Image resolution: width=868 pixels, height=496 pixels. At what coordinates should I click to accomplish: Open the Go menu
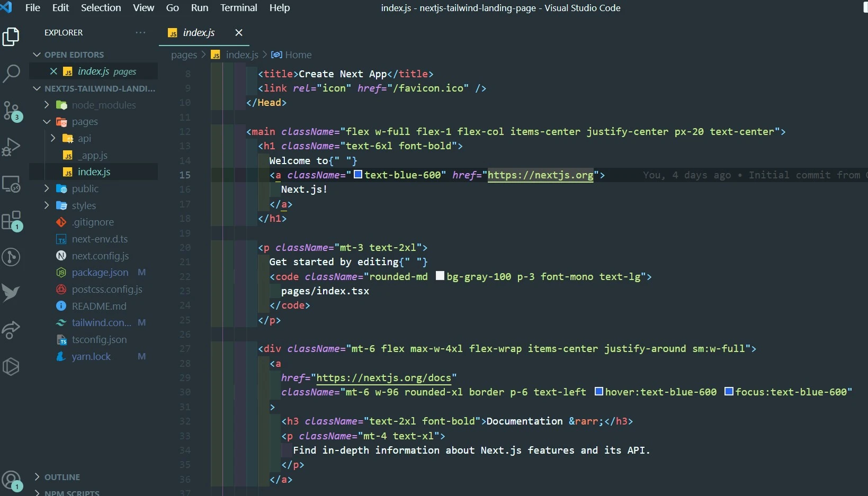click(x=173, y=8)
